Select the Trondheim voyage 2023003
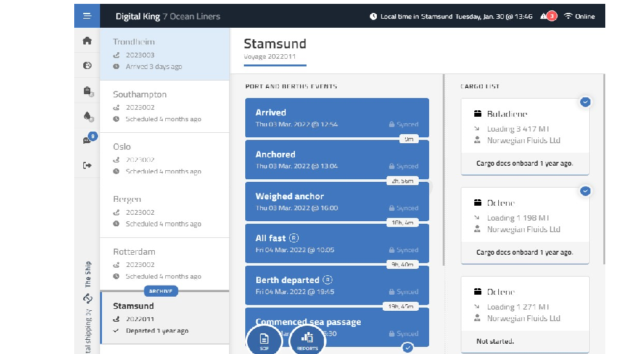This screenshot has width=644, height=354. pyautogui.click(x=165, y=54)
